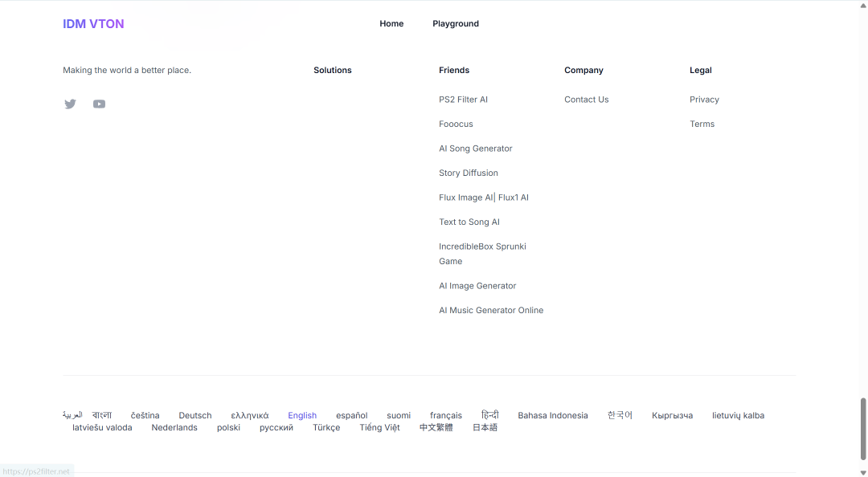Open the Playground menu item
Viewport: 868px width, 477px height.
click(456, 24)
